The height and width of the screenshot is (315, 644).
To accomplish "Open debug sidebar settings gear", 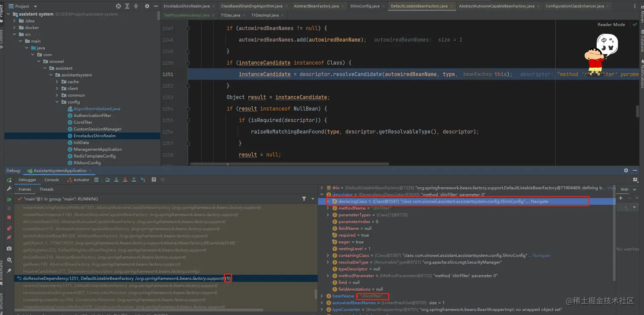I will [9, 260].
